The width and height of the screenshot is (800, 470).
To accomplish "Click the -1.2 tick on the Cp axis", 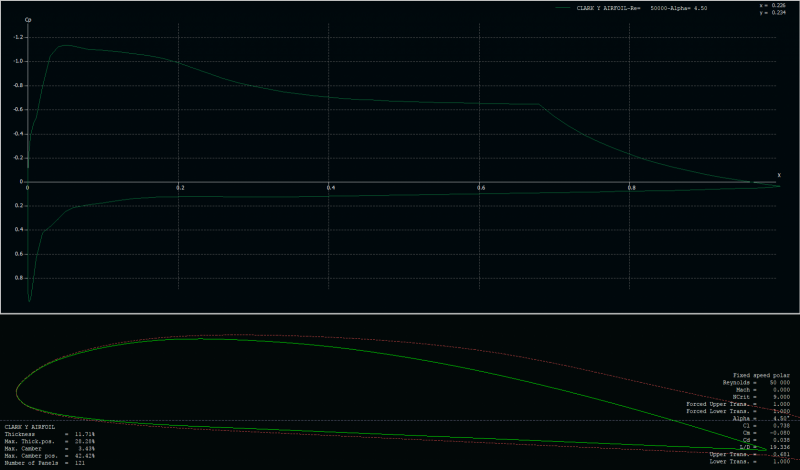I will [x=18, y=37].
